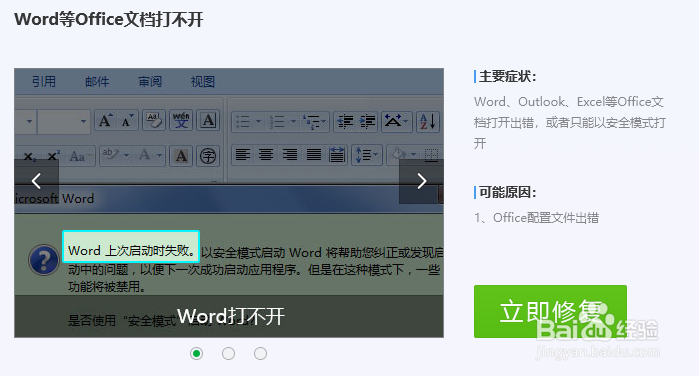
Task: Expand the Bullets dropdown arrow
Action: pos(258,121)
